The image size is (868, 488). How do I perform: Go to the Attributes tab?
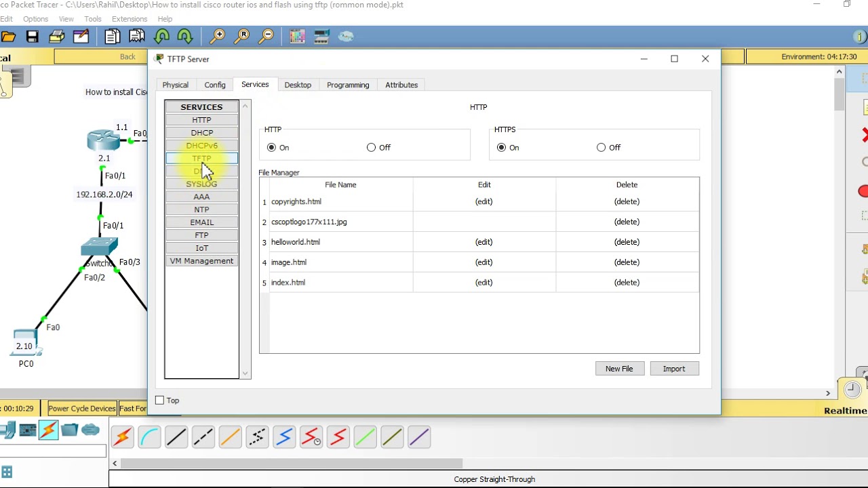click(x=401, y=85)
